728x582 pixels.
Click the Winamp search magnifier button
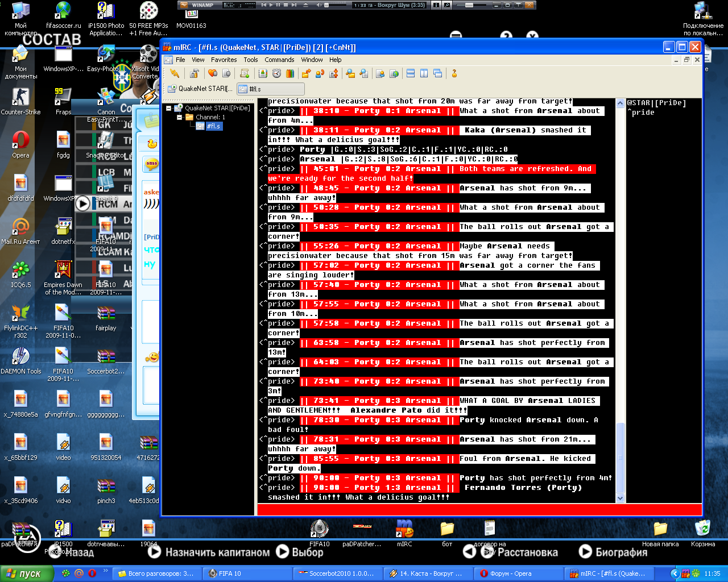[448, 5]
